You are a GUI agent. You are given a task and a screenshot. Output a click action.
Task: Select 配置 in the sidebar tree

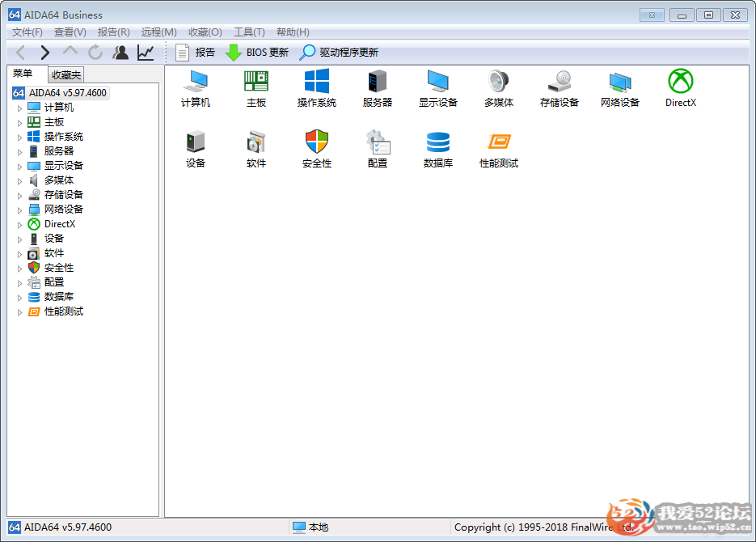[54, 282]
